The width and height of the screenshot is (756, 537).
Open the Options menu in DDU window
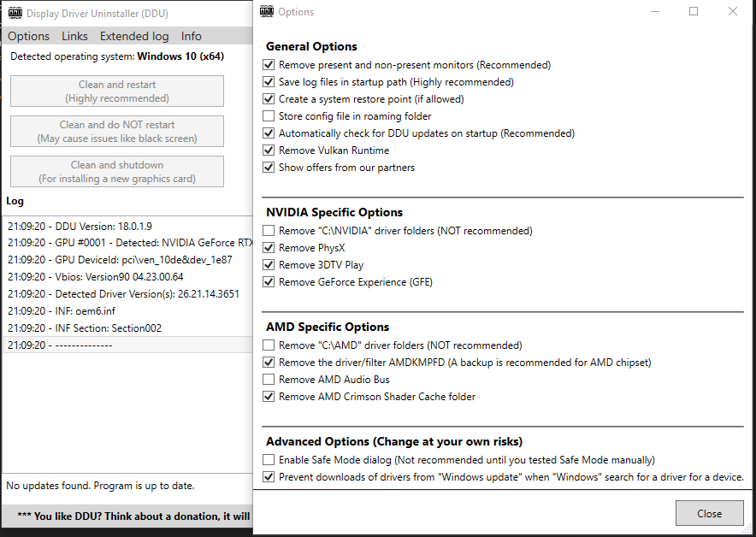[28, 36]
